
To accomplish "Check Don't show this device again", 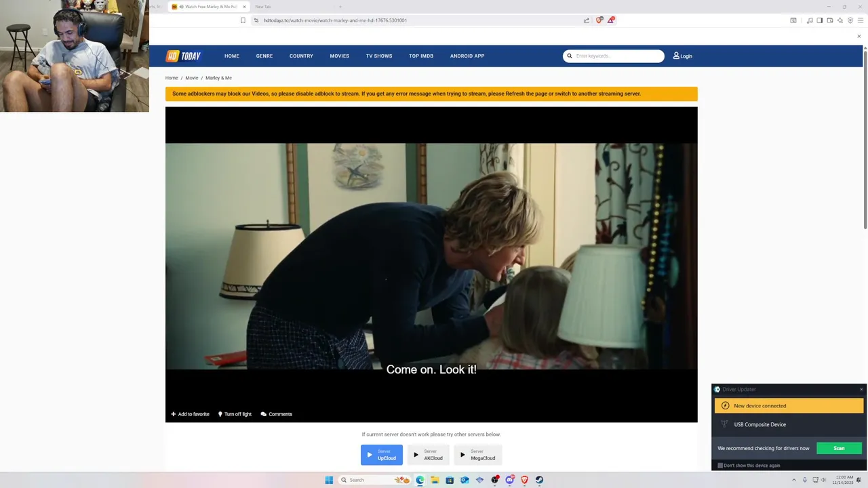I will coord(720,466).
